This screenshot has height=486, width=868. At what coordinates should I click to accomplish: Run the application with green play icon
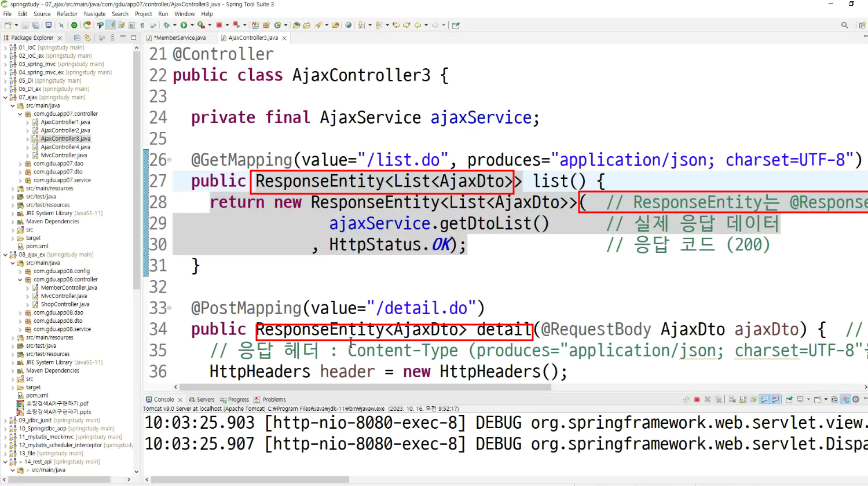click(184, 25)
